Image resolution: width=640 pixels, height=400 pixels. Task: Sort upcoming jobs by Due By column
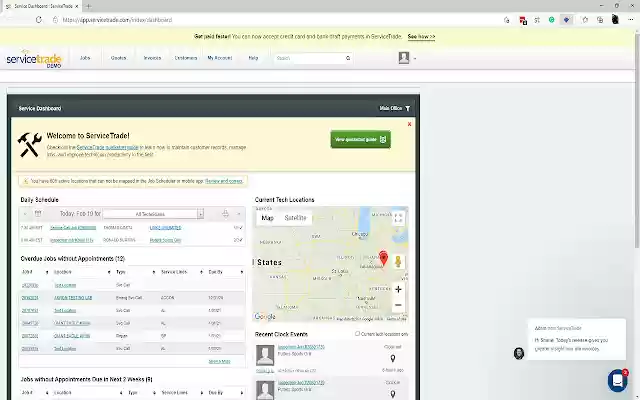[226, 393]
